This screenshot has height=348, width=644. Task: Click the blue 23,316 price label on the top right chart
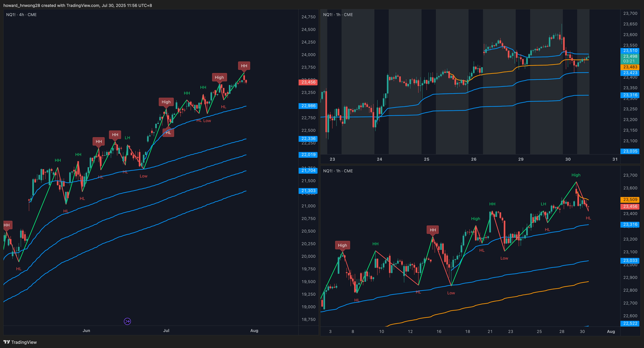click(630, 95)
